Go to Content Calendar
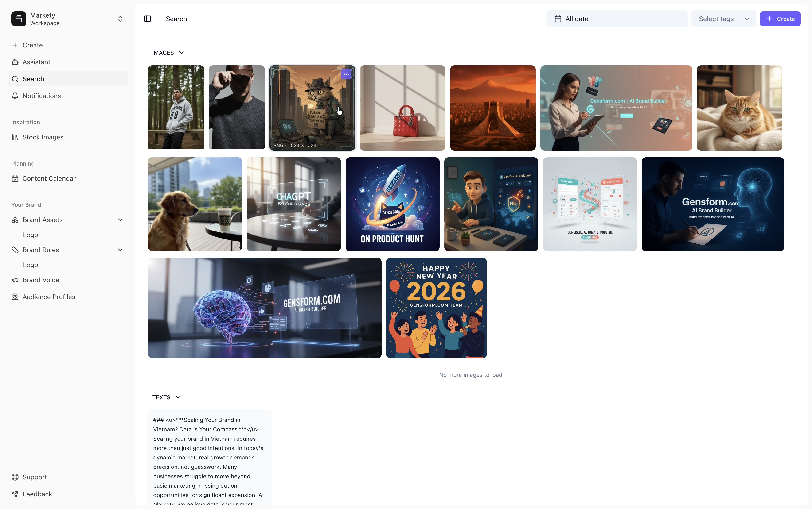 (49, 178)
